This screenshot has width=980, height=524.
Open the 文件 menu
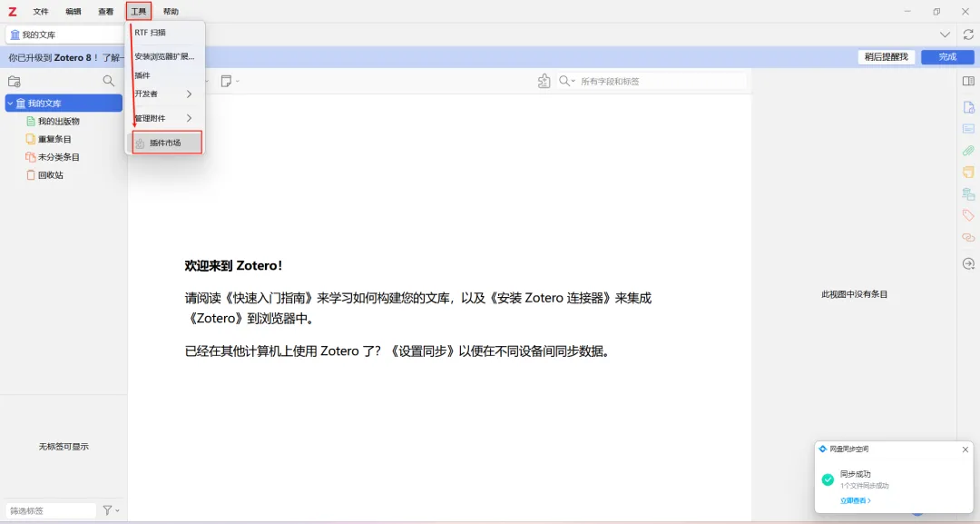41,11
